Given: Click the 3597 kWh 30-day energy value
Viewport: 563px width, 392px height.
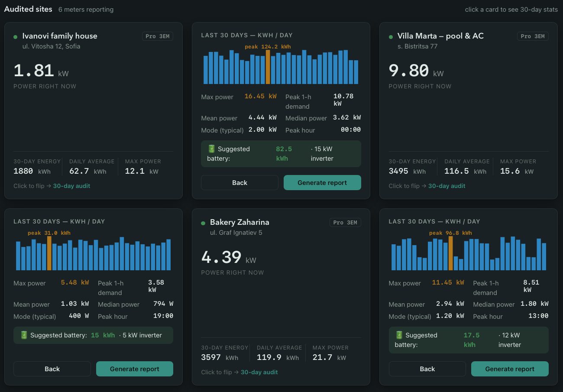Looking at the screenshot, I should coord(220,357).
